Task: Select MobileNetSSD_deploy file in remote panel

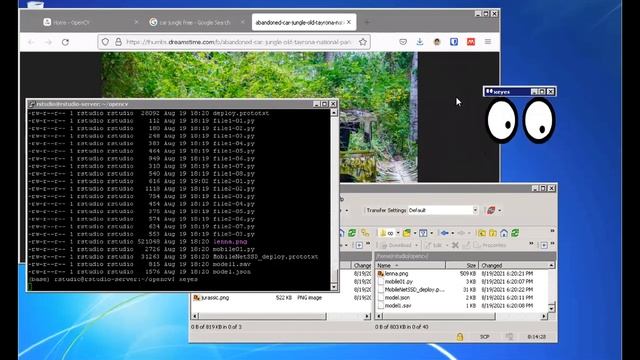Action: (x=414, y=289)
